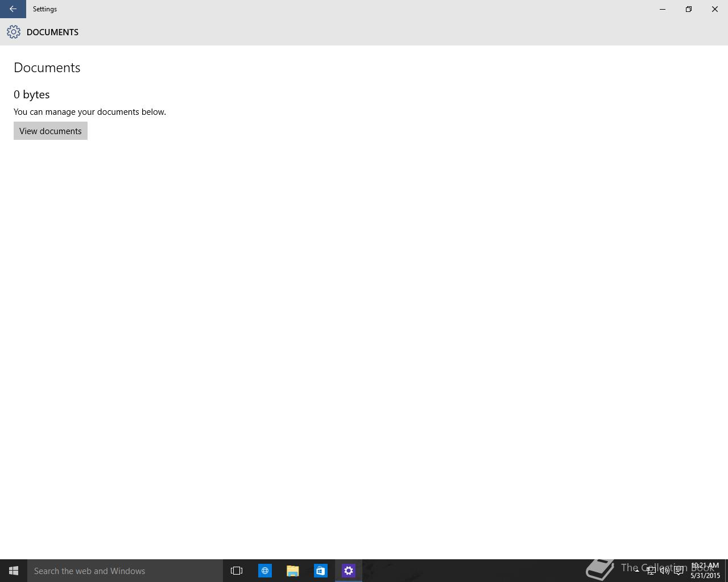Open Task View from the taskbar
Screen dimensions: 728x582
[237, 571]
